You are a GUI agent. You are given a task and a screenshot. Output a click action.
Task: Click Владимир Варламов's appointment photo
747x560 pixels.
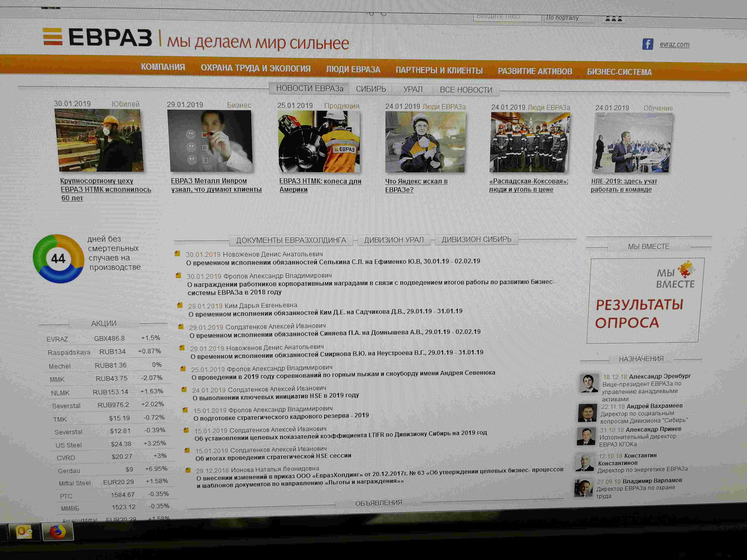coord(584,488)
